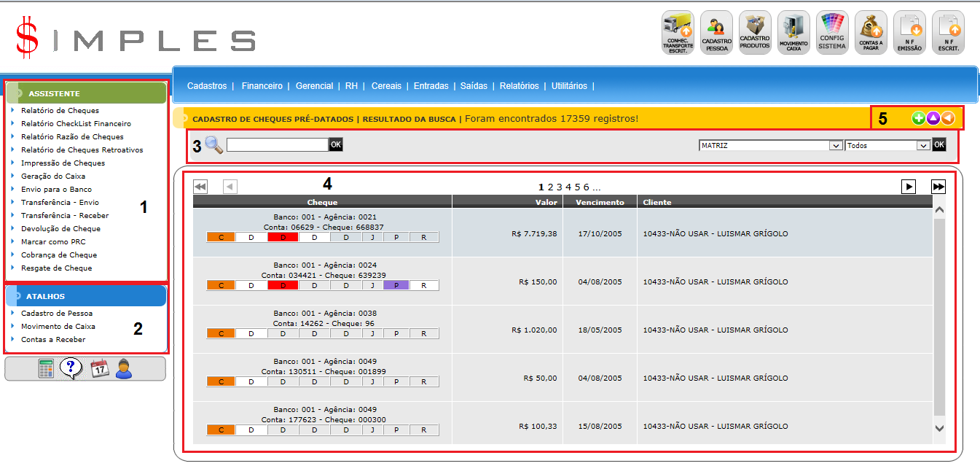Viewport: 980px width, 466px height.
Task: Open Conhec. Transporte Escrit. truck icon
Action: [678, 32]
